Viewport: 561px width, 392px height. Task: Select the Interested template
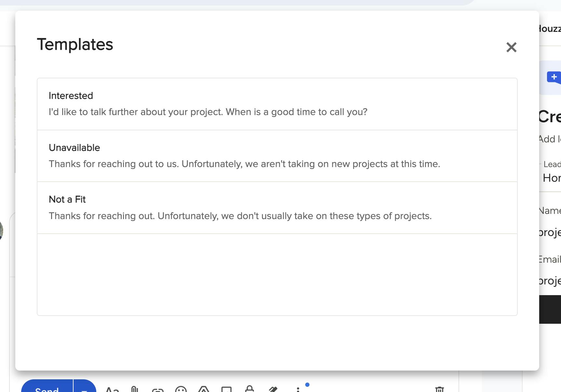tap(277, 104)
